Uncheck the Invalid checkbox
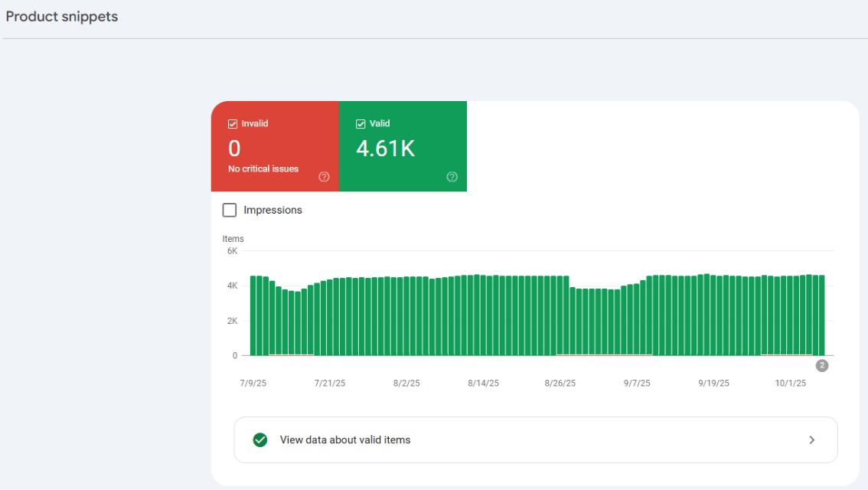This screenshot has height=490, width=868. click(x=233, y=124)
